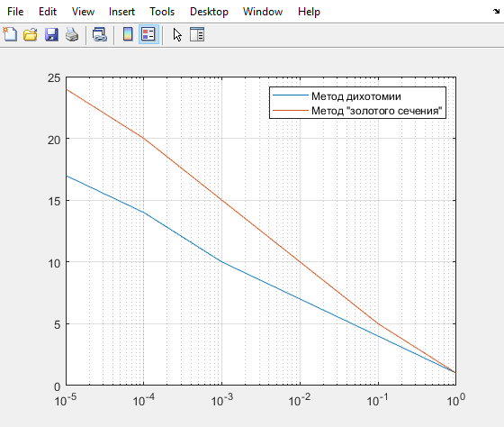Viewport: 504px width, 427px height.
Task: Click the blue line sample in the legend
Action: click(290, 95)
